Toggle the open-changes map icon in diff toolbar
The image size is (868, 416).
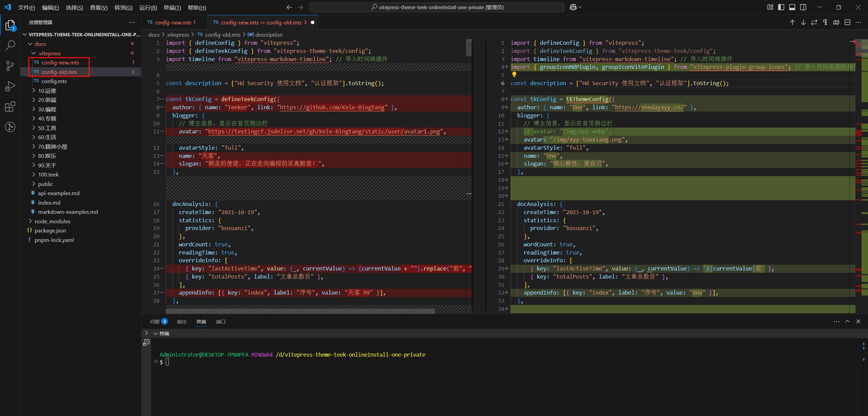click(836, 22)
